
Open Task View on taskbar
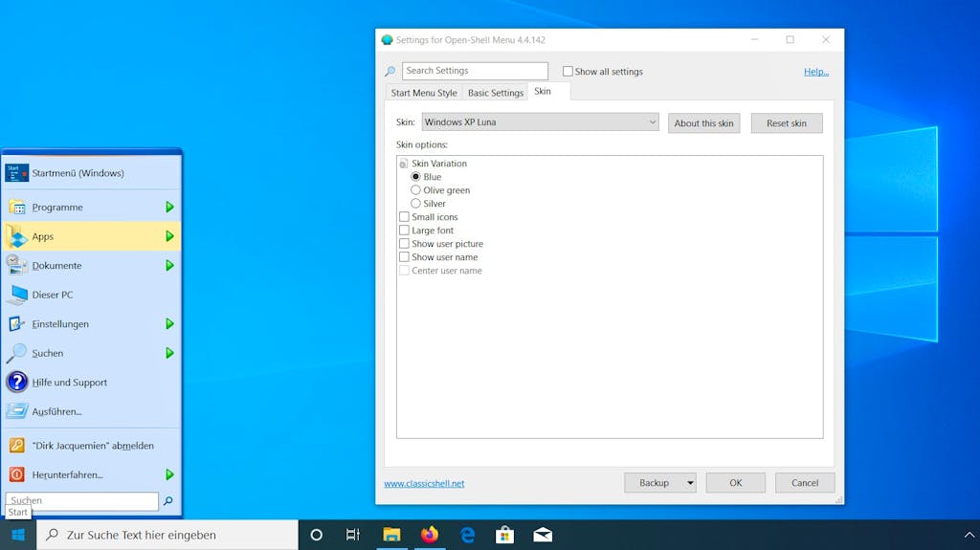coord(353,535)
